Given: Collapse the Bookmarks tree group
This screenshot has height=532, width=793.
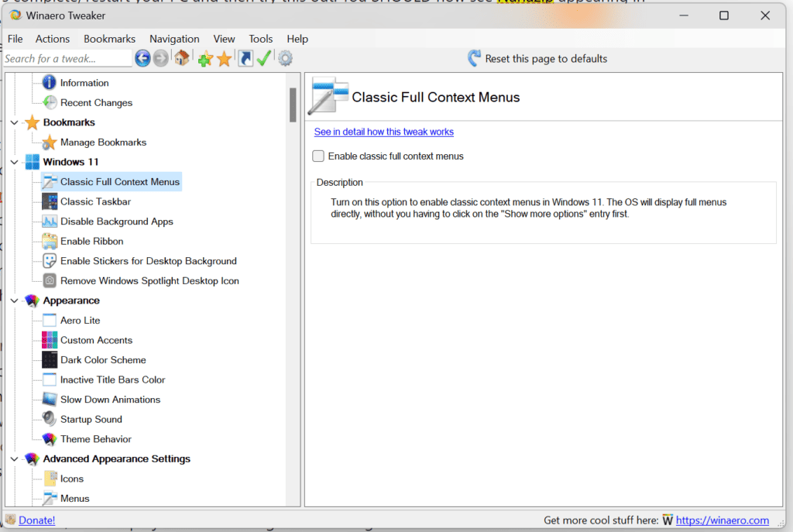Looking at the screenshot, I should pos(14,122).
